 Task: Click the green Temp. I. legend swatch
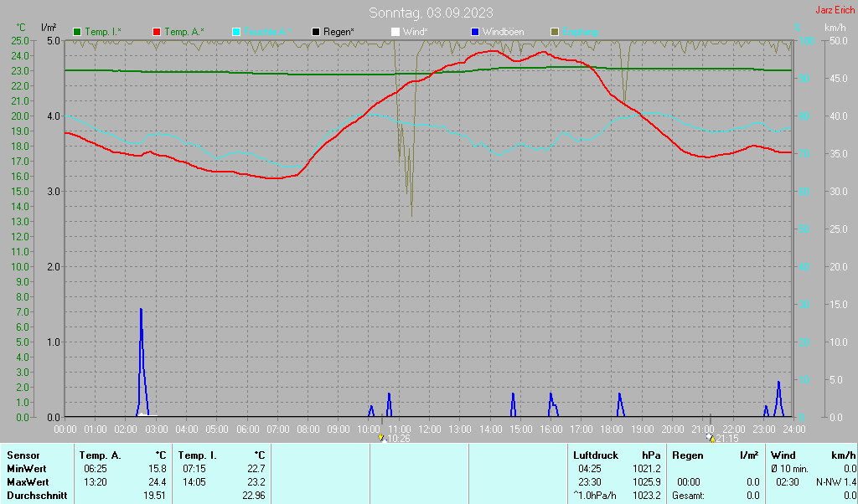(x=77, y=33)
